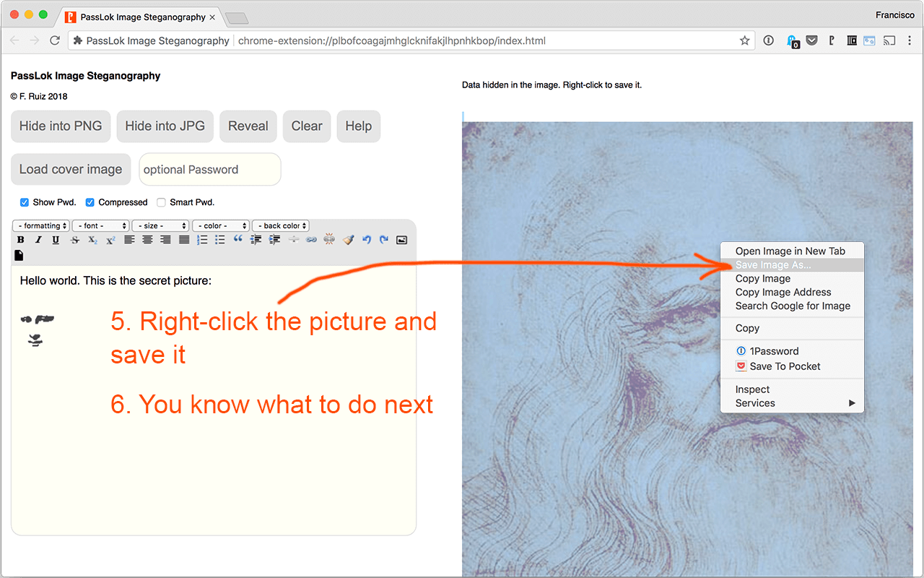Expand the Services submenu arrow
The width and height of the screenshot is (924, 578).
click(x=852, y=403)
